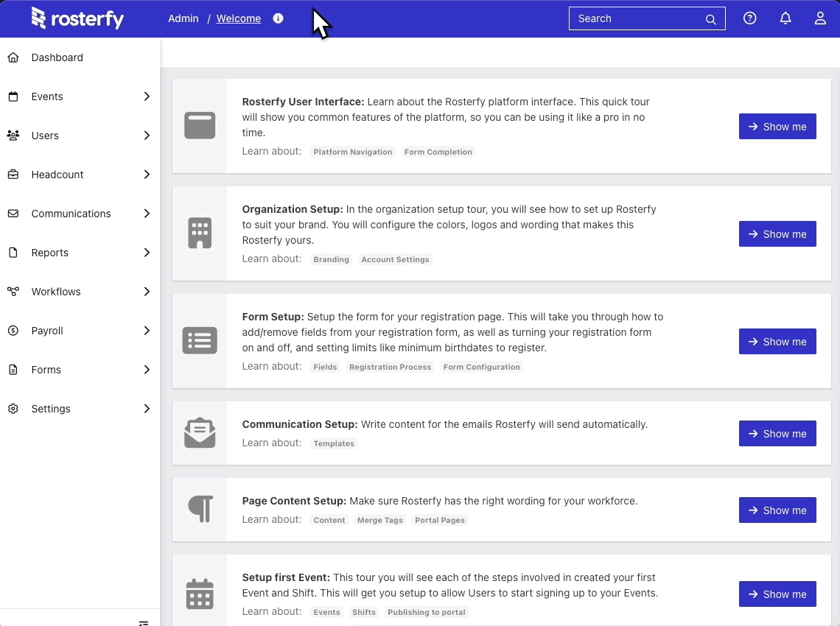Click the Communication Setup envelope icon
The width and height of the screenshot is (840, 626).
(x=200, y=433)
